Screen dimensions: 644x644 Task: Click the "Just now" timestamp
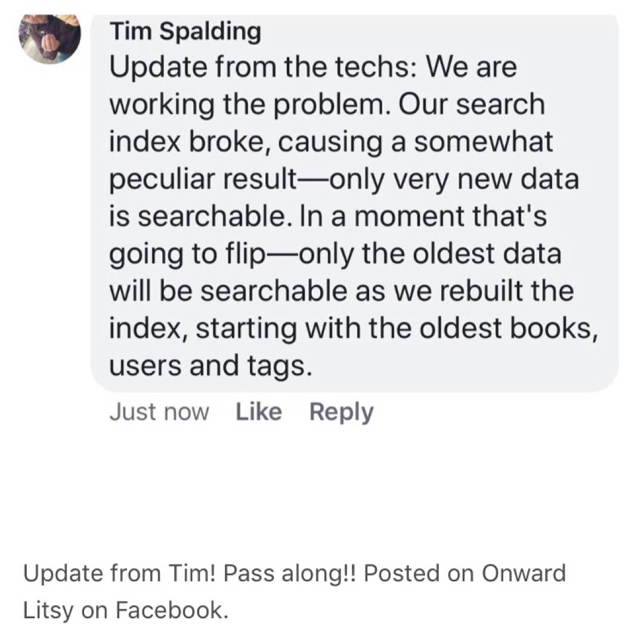coord(159,412)
